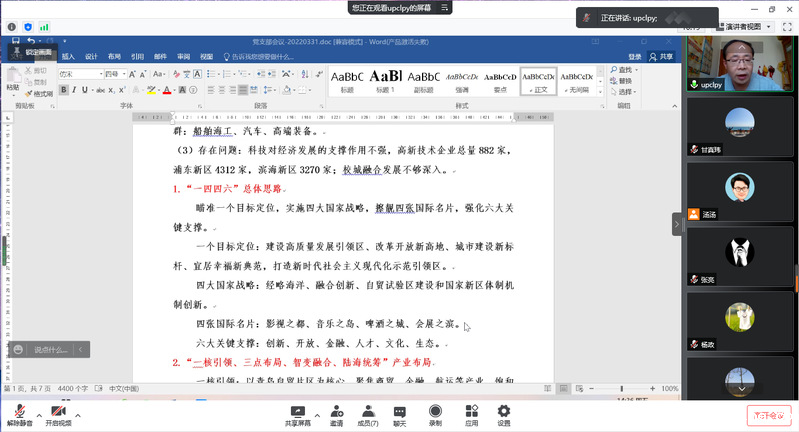Screen dimensions: 799x432
Task: Open the paragraph shading fill color
Action: 287,90
